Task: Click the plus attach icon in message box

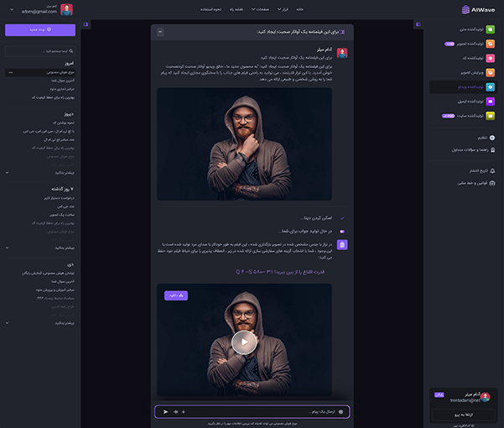Action: (x=184, y=411)
